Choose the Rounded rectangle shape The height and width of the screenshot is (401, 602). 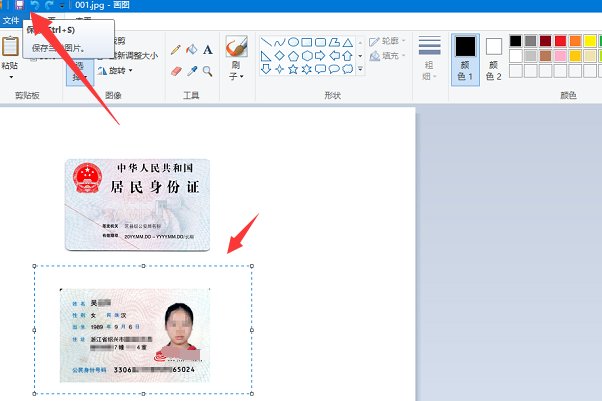point(320,42)
